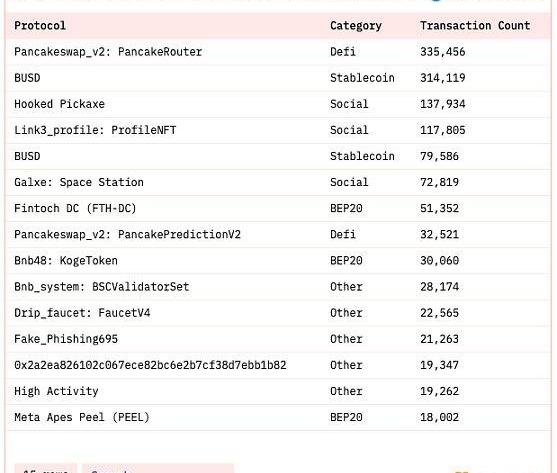Select Pancakeswap_v2: PancakePredictionV2 protocol
The height and width of the screenshot is (473, 557).
coord(128,234)
